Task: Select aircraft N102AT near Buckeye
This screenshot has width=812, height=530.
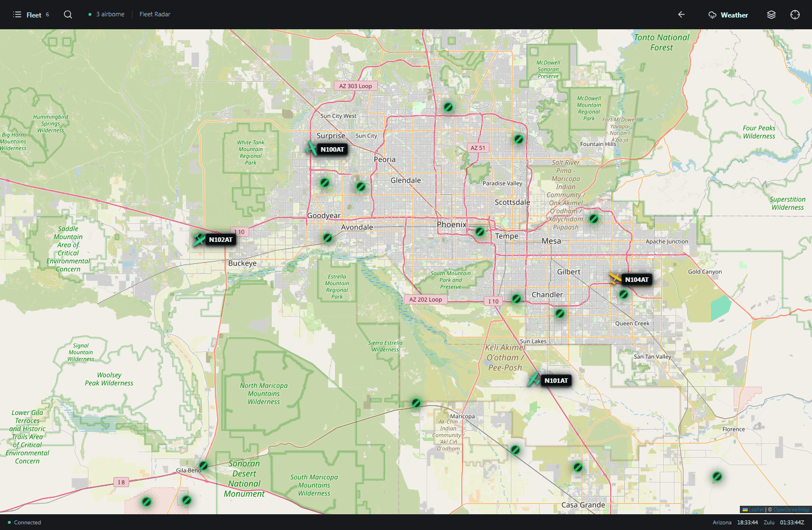Action: pos(200,239)
